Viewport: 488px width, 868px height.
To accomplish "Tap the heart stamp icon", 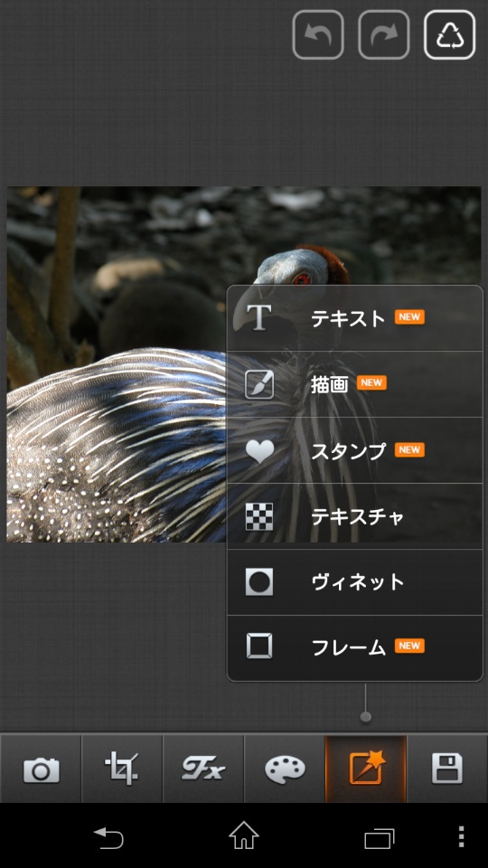I will [259, 451].
